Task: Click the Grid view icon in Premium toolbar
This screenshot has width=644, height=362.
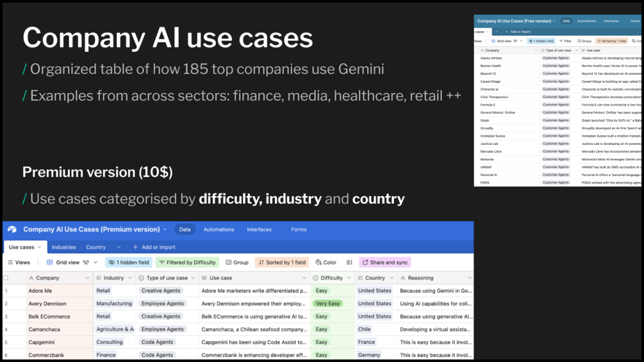Action: pyautogui.click(x=50, y=262)
